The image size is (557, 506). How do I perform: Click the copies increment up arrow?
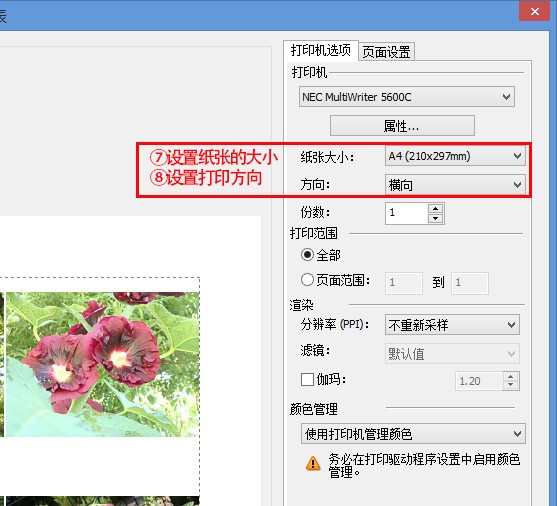coord(436,208)
